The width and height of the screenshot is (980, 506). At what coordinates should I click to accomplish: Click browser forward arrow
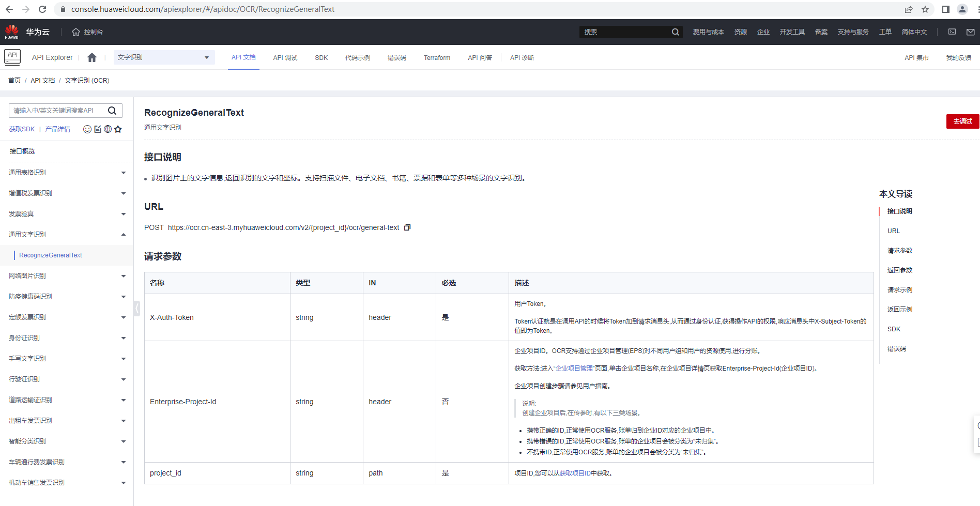(26, 9)
